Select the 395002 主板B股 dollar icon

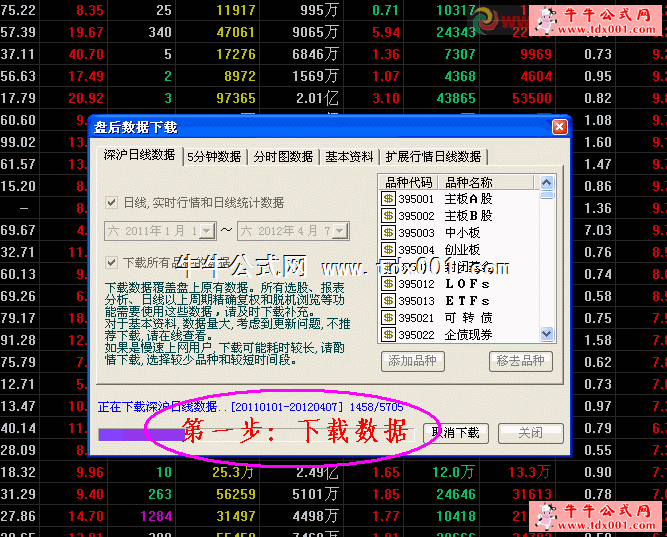(x=388, y=216)
